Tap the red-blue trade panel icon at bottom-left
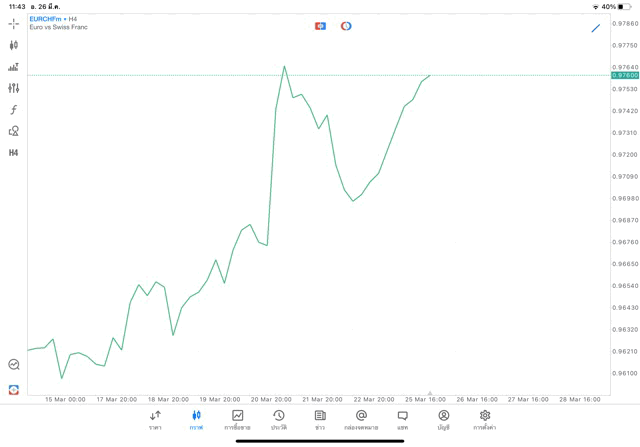The image size is (640, 447). 14,390
